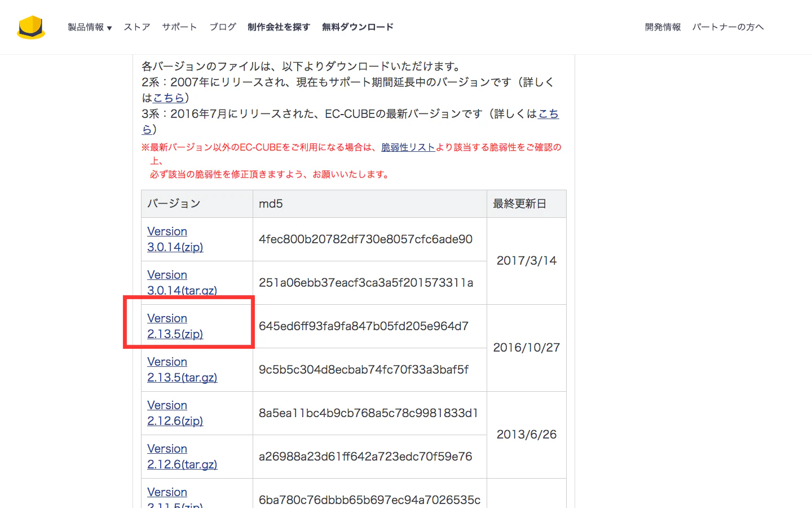Click the date cell 2016/10/27
This screenshot has height=508, width=812.
pos(527,348)
